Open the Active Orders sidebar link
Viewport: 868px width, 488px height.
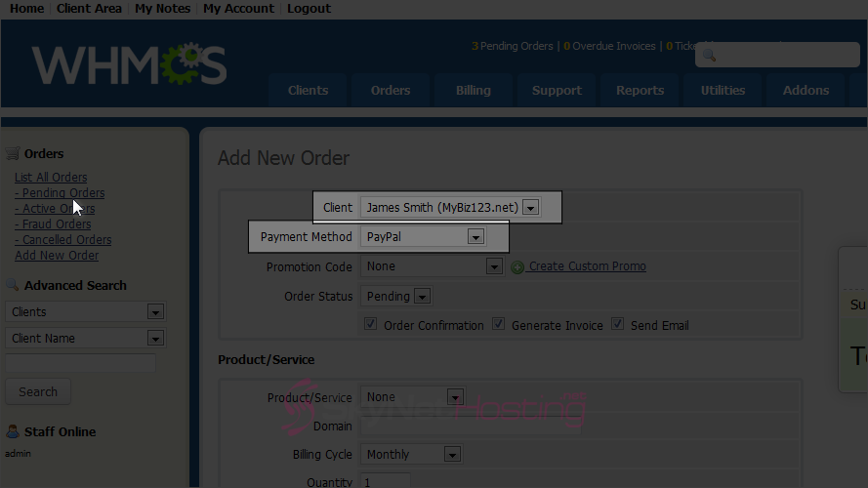tap(55, 208)
